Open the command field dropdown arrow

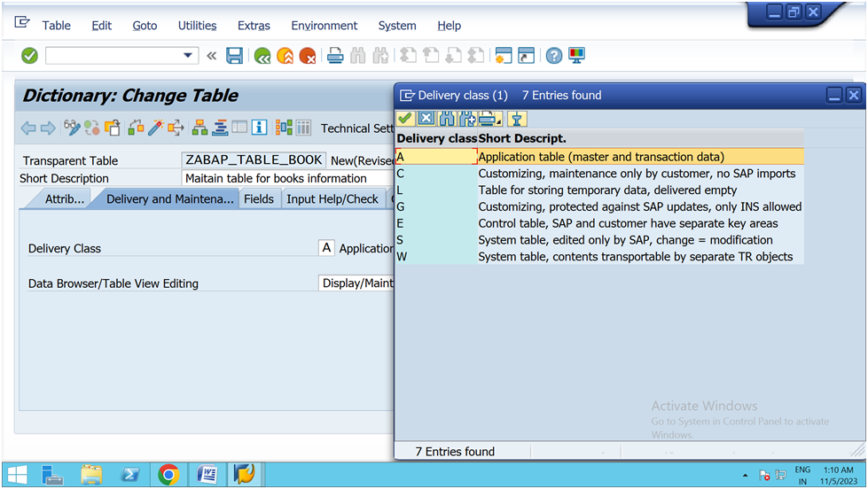tap(188, 55)
